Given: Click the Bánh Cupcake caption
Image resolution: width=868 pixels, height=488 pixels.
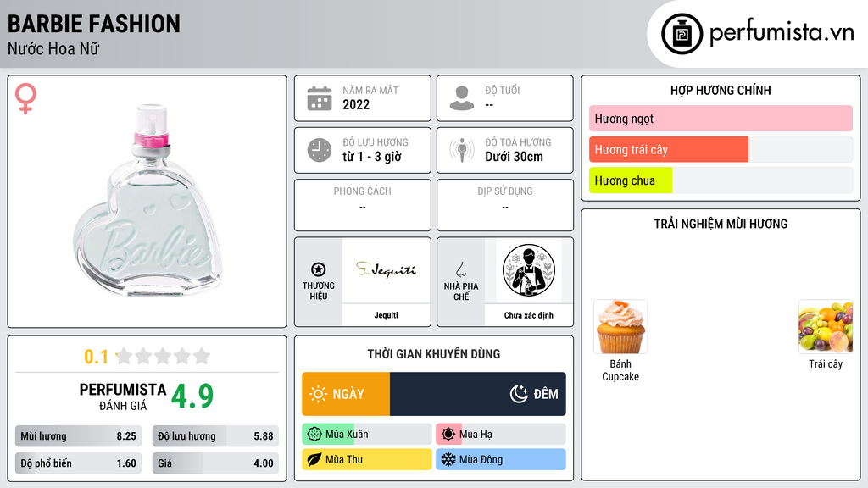Looking at the screenshot, I should (620, 370).
